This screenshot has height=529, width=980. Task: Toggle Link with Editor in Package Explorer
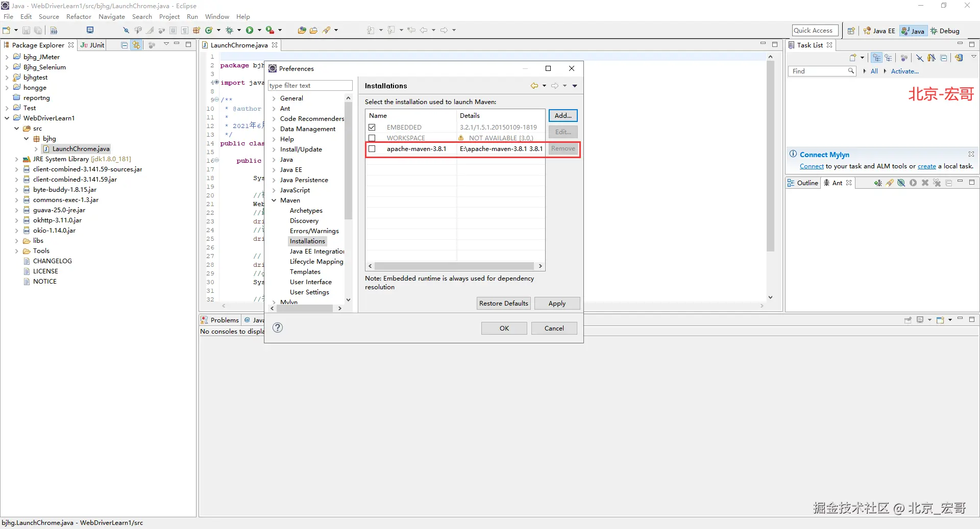pos(136,45)
